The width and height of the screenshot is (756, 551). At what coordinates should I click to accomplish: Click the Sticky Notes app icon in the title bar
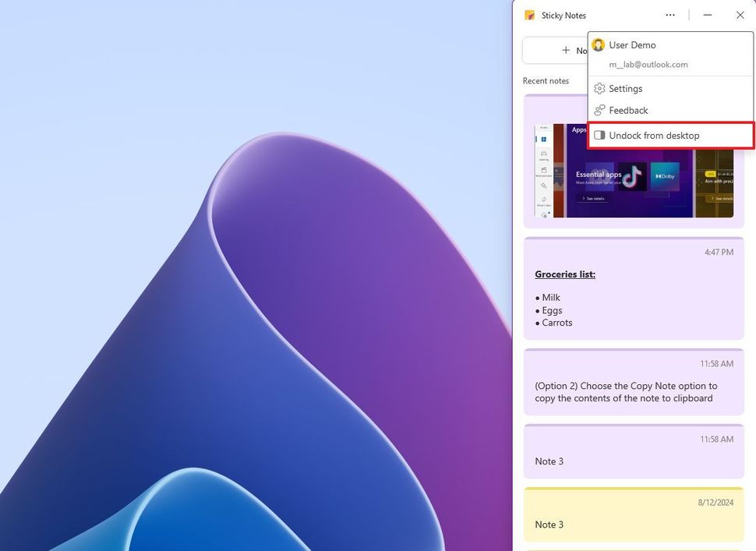[x=529, y=15]
